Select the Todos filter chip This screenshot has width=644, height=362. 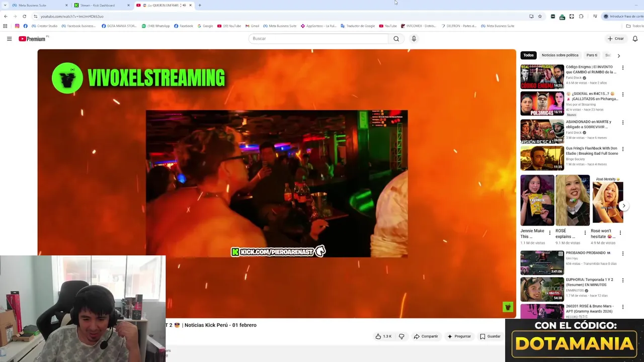click(x=528, y=55)
